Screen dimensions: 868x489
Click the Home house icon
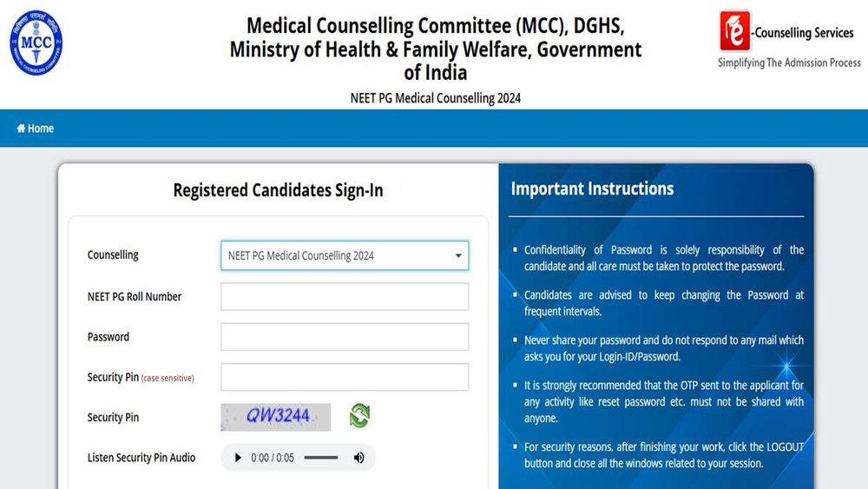[x=21, y=129]
